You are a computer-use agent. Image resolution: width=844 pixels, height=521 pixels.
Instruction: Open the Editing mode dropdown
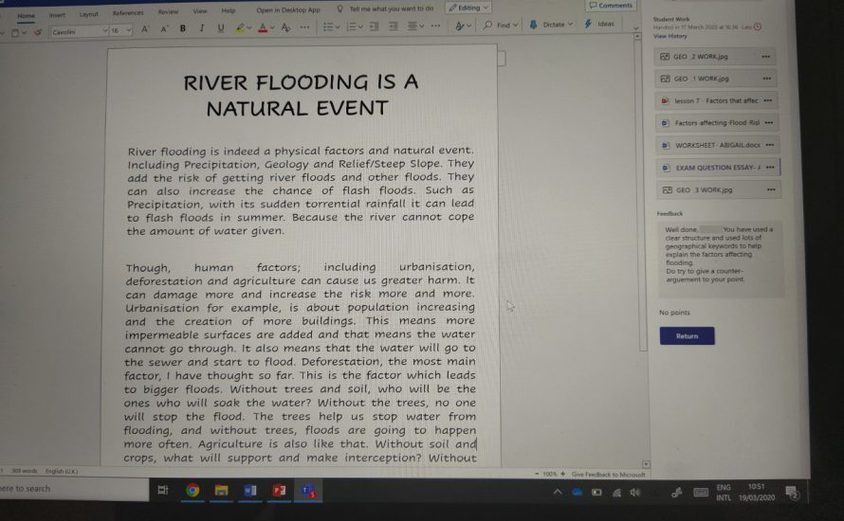tap(468, 8)
